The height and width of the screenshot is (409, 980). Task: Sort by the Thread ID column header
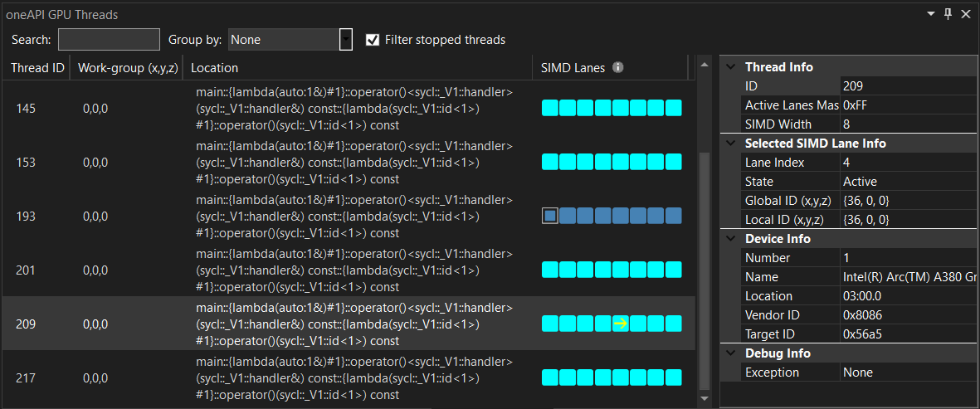37,68
